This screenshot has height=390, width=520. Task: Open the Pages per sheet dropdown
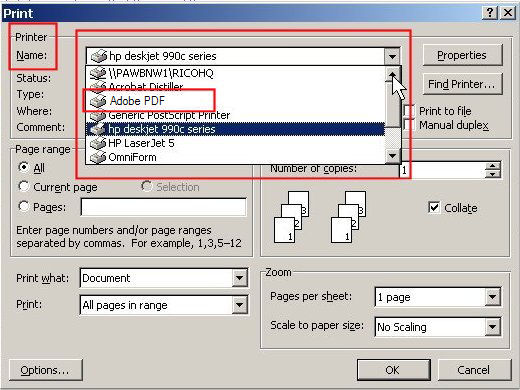(492, 297)
